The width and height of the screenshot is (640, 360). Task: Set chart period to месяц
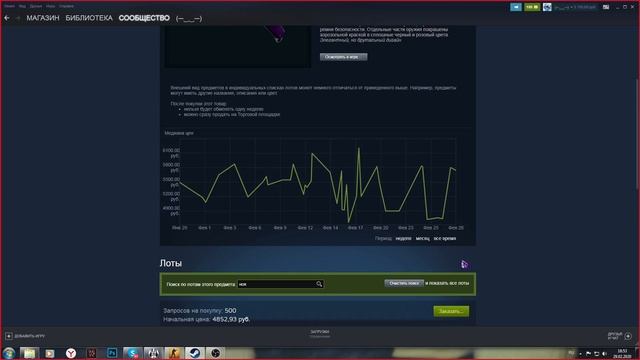[422, 238]
